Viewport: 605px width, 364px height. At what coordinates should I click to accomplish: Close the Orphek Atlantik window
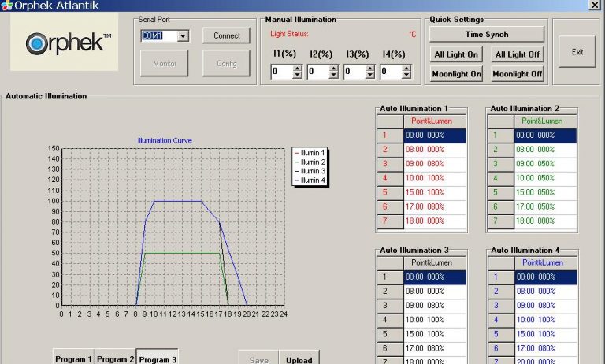(x=596, y=5)
